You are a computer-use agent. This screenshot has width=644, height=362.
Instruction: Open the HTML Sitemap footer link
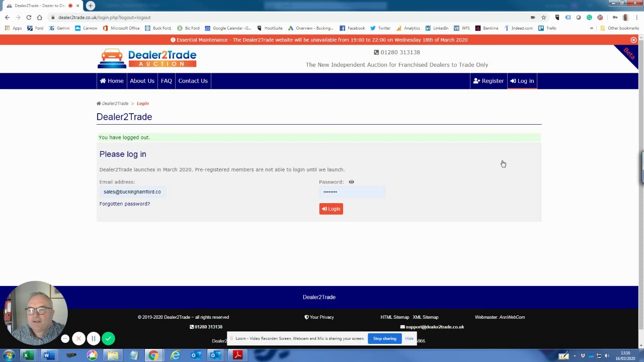[394, 317]
